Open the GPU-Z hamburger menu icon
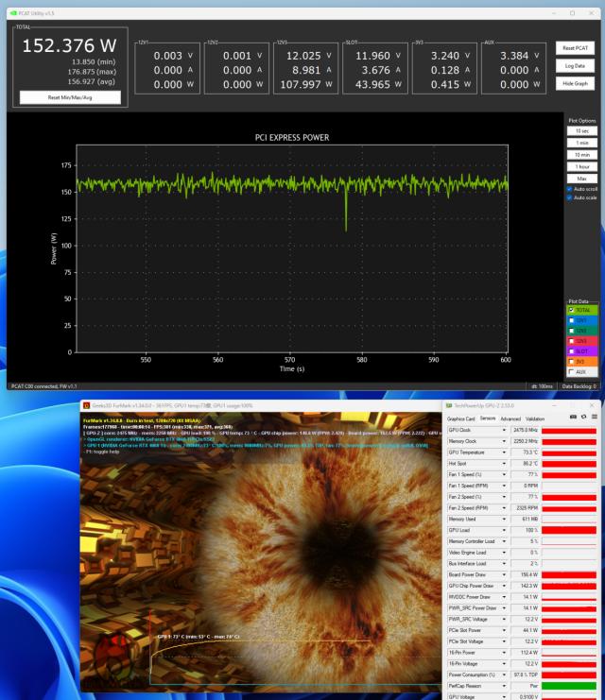This screenshot has width=605, height=700. pyautogui.click(x=596, y=418)
